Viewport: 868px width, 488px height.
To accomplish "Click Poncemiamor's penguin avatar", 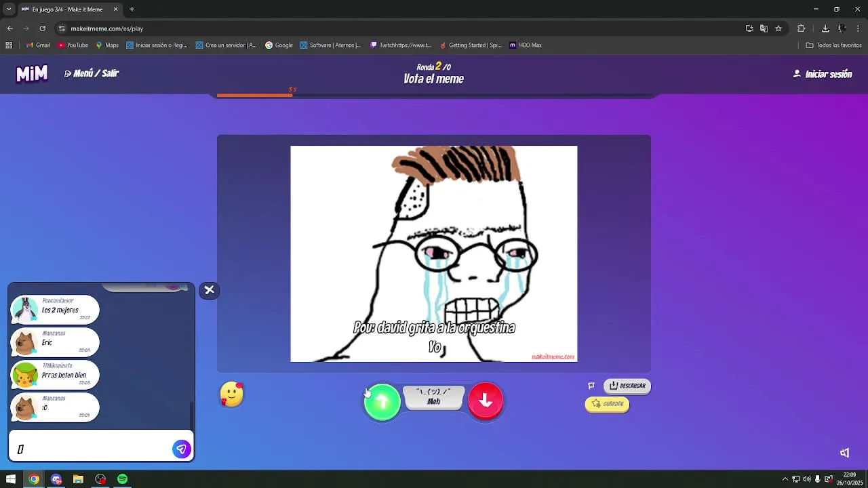I will click(25, 310).
